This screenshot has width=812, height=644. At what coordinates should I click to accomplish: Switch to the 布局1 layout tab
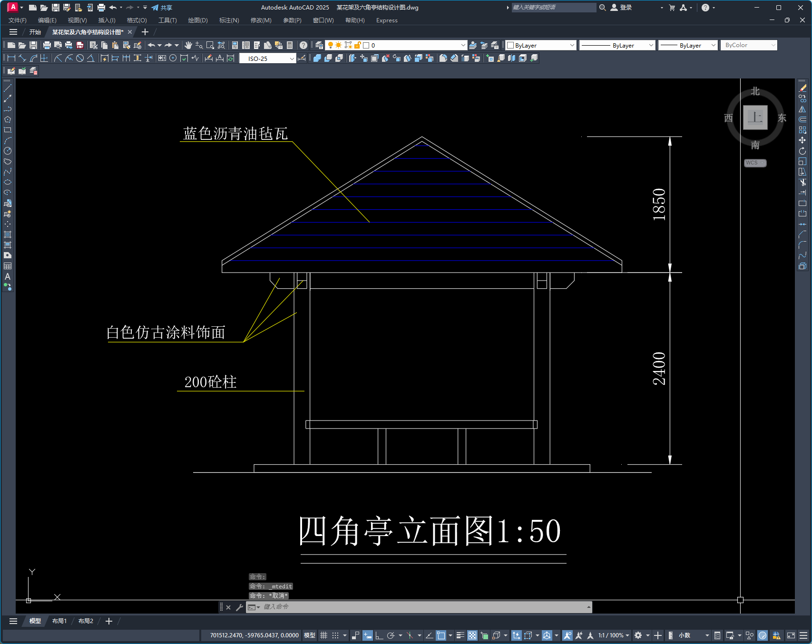(x=59, y=621)
